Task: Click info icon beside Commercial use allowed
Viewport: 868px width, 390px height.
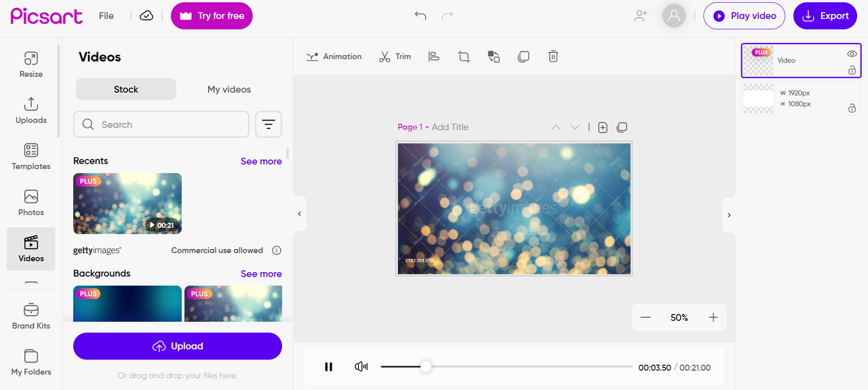Action: tap(277, 250)
